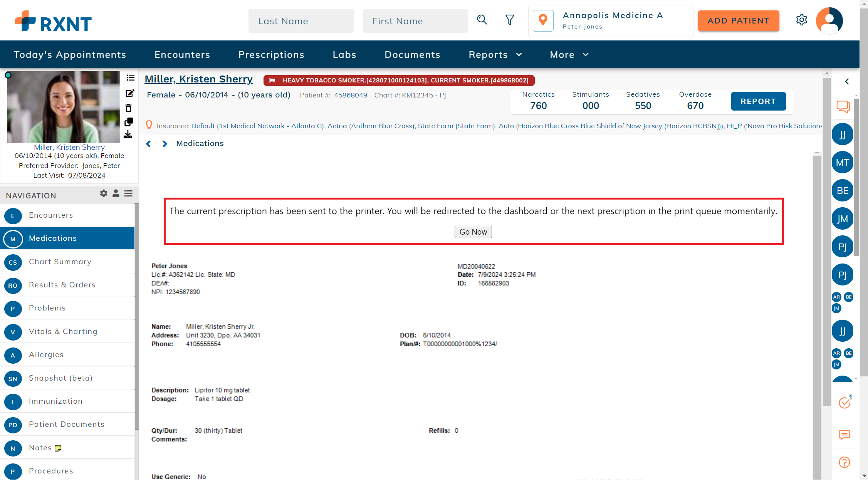Open last visit date 07/08/2024 link
The image size is (868, 480).
pyautogui.click(x=87, y=175)
